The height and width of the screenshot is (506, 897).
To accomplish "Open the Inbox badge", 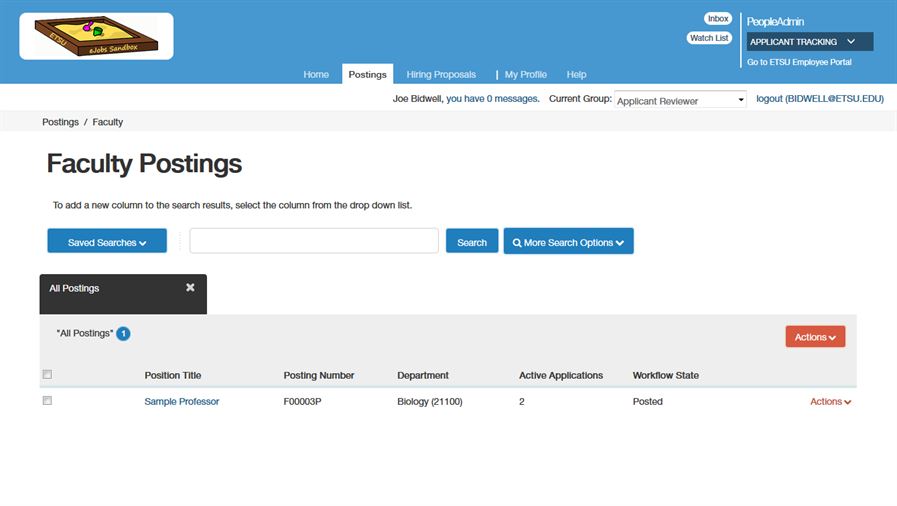I will 718,19.
